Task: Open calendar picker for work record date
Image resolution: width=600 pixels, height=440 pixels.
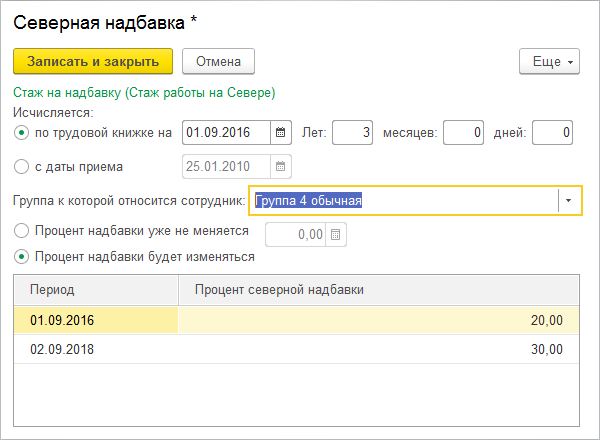Action: tap(281, 132)
